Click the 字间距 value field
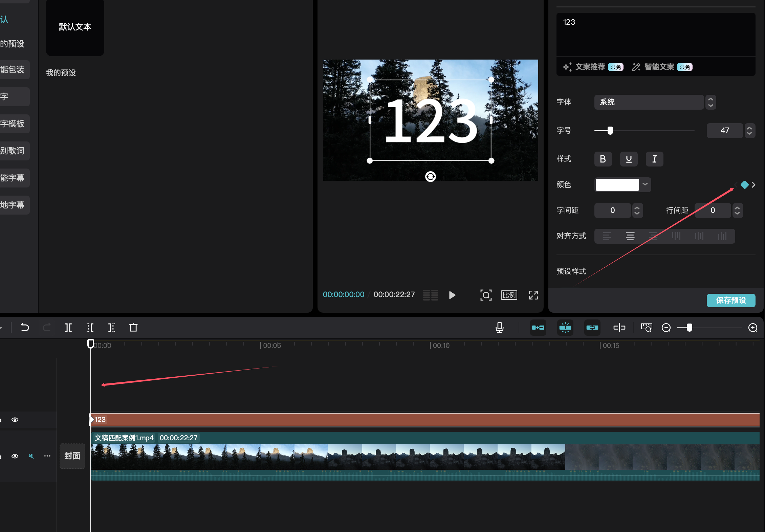765x532 pixels. (x=613, y=210)
